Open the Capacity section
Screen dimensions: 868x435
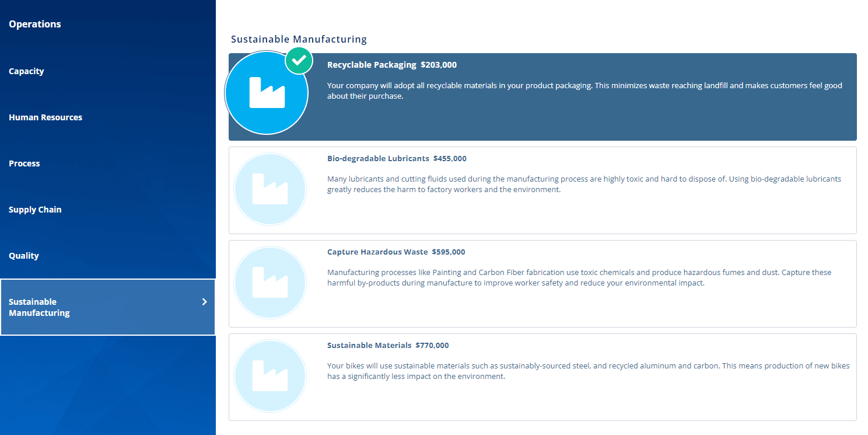(x=26, y=71)
